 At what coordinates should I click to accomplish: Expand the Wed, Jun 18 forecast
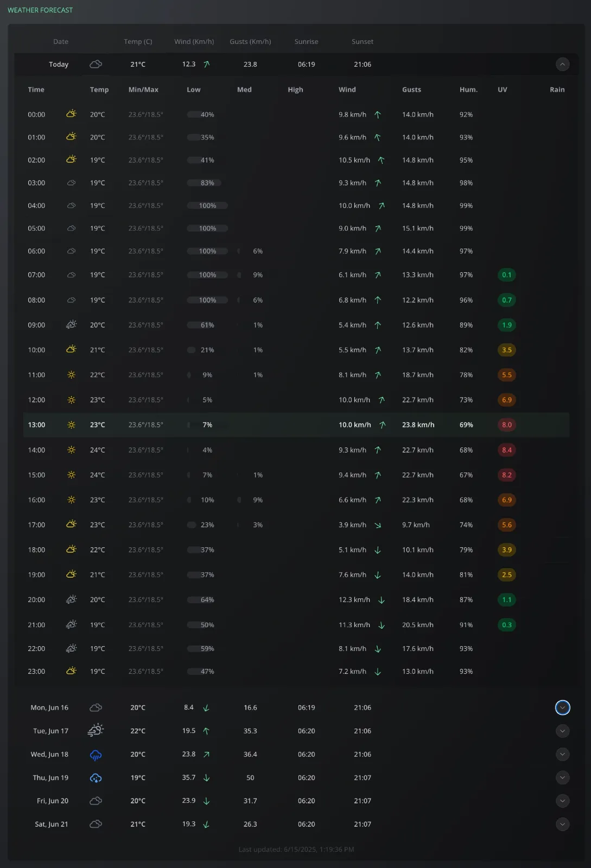pyautogui.click(x=562, y=755)
